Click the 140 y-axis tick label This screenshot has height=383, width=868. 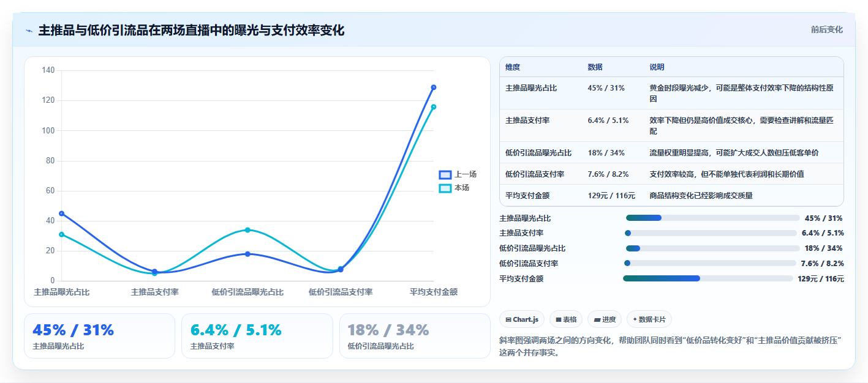pos(48,71)
